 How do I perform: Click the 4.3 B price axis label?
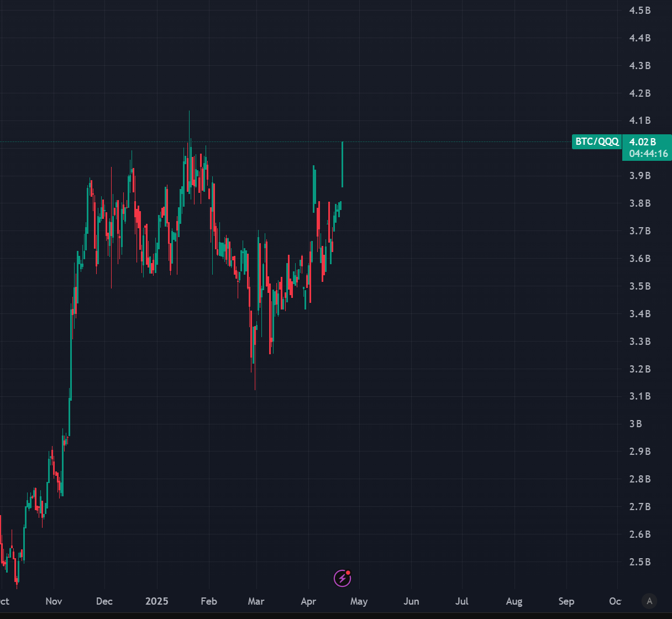[x=640, y=65]
